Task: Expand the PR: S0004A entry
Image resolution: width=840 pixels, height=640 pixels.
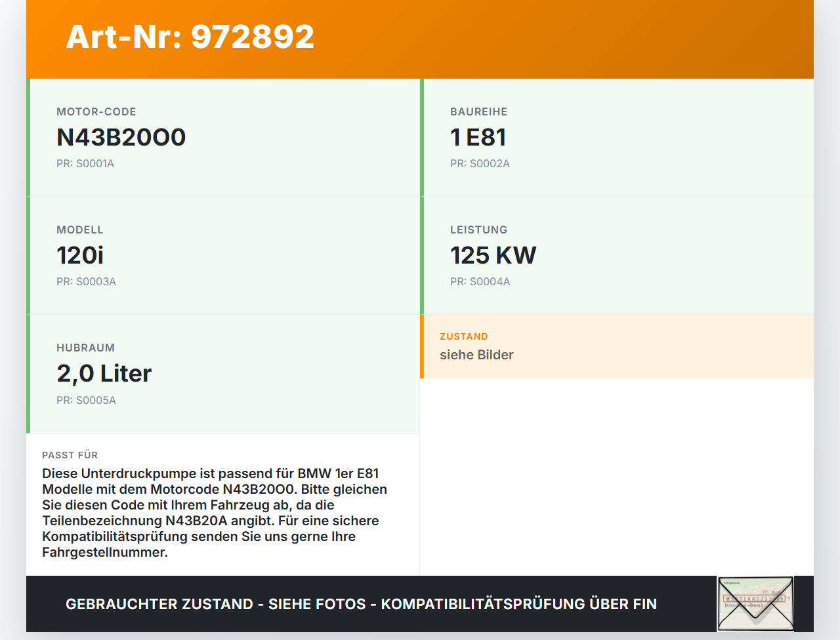Action: [480, 281]
